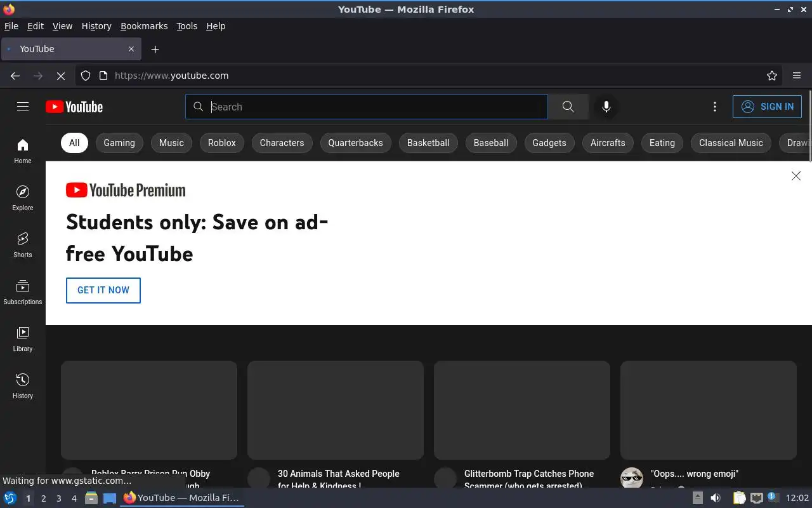Open the View menu
This screenshot has height=508, width=812.
point(62,26)
